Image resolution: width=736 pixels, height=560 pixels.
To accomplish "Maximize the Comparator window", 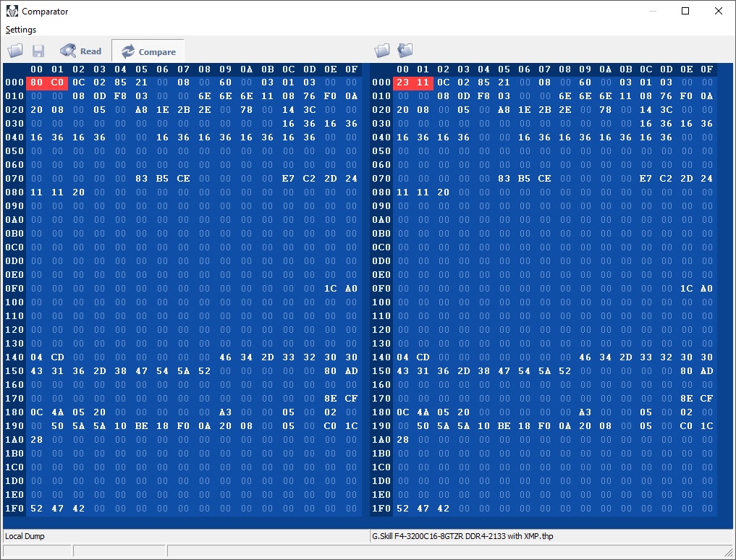I will pos(685,11).
